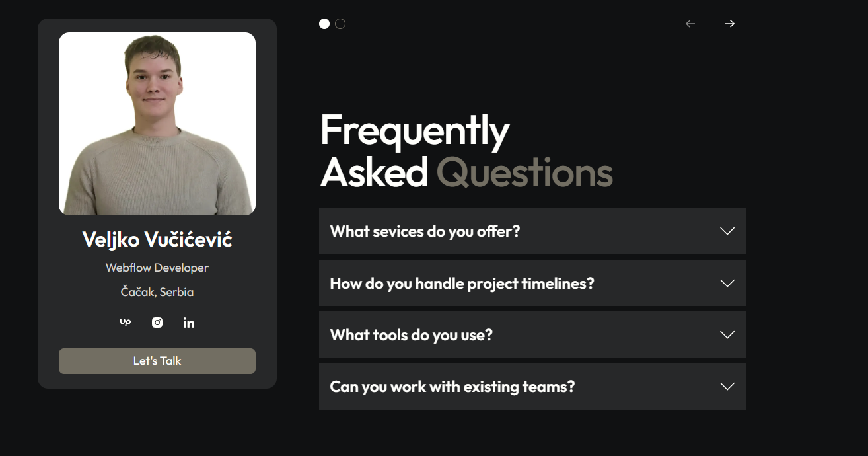Expand chevron for "What sevices do you offer?"
This screenshot has width=868, height=456.
point(727,231)
